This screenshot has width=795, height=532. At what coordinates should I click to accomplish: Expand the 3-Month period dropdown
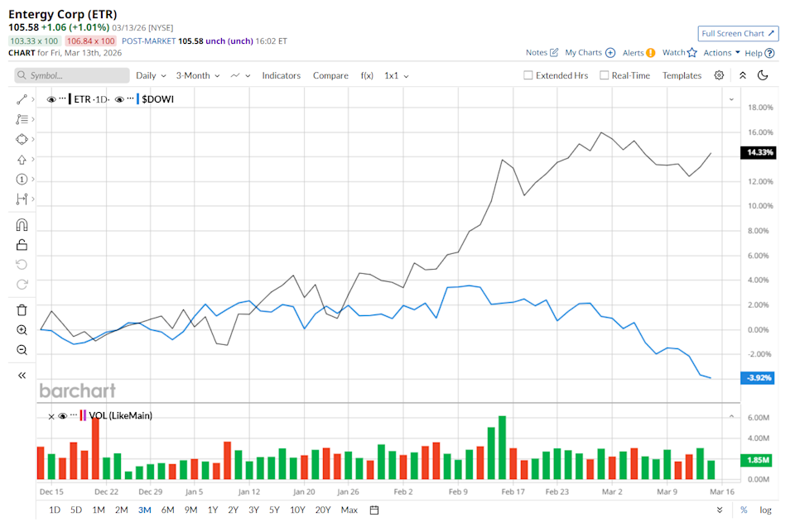coord(198,75)
